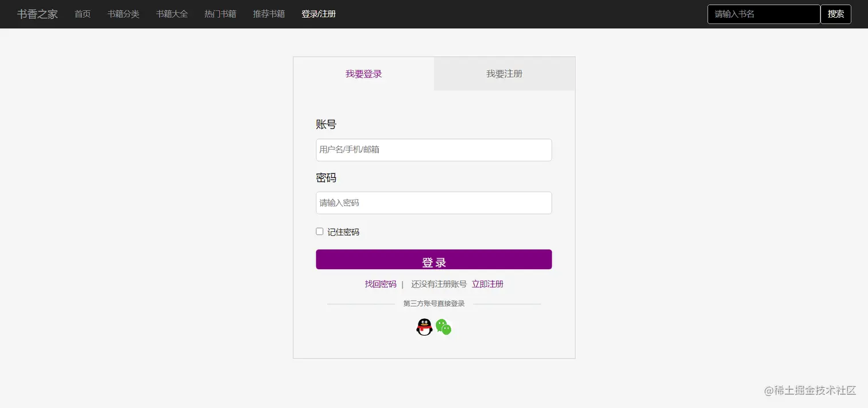Viewport: 868px width, 408px height.
Task: Sign in with the QQ penguin icon
Action: [x=424, y=327]
